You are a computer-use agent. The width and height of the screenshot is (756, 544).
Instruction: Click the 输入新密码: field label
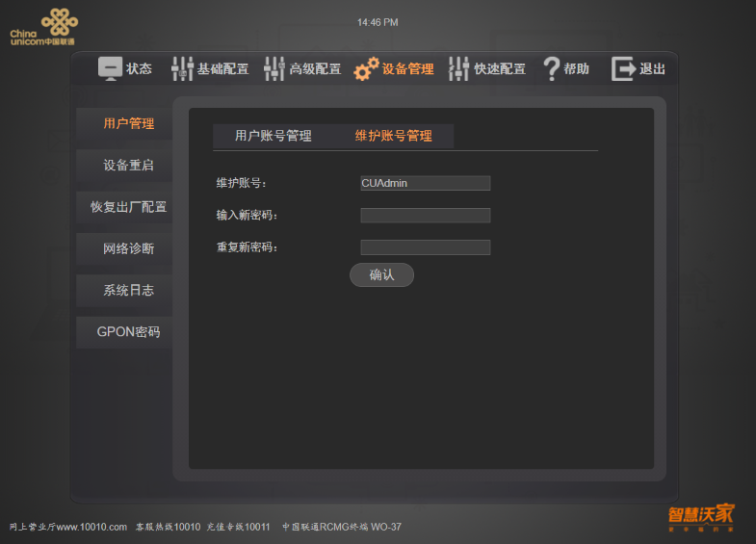coord(247,216)
